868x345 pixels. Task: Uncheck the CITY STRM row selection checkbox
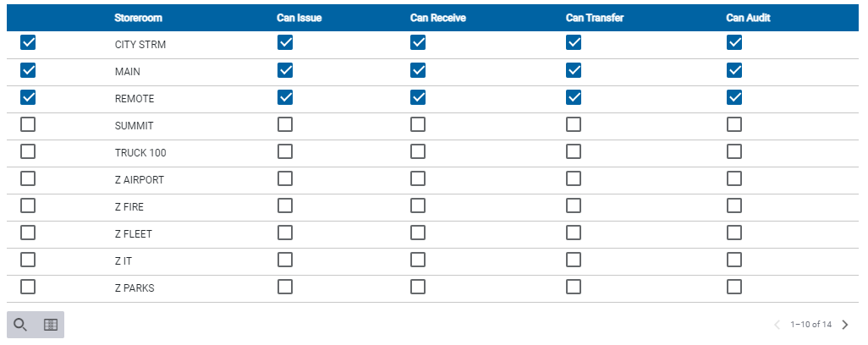[28, 42]
